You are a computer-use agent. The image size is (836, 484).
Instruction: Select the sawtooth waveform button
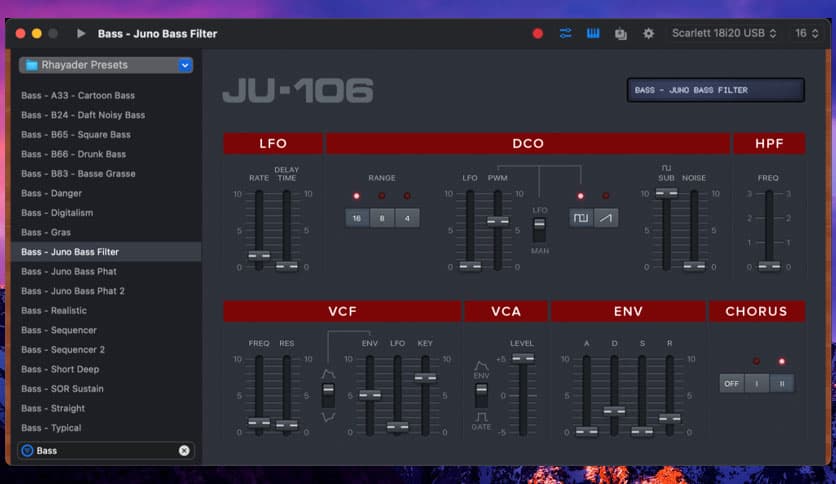[606, 217]
